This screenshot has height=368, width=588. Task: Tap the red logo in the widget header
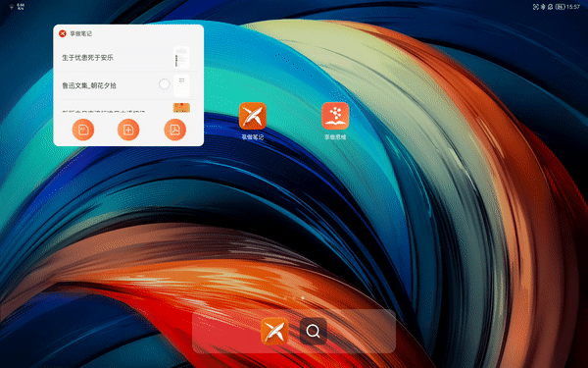[63, 33]
